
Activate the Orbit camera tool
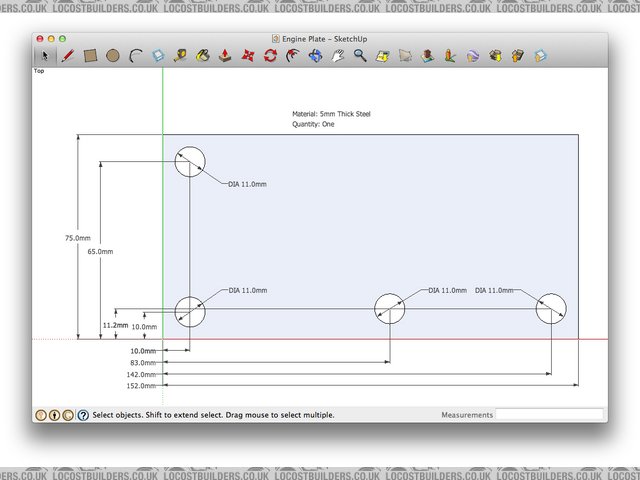pos(316,56)
